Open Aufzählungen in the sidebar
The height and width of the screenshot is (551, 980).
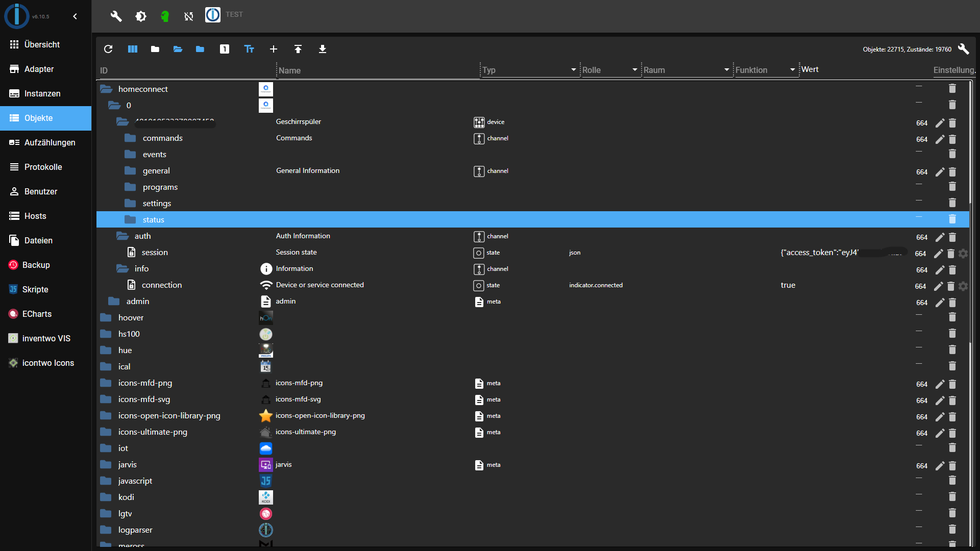46,142
